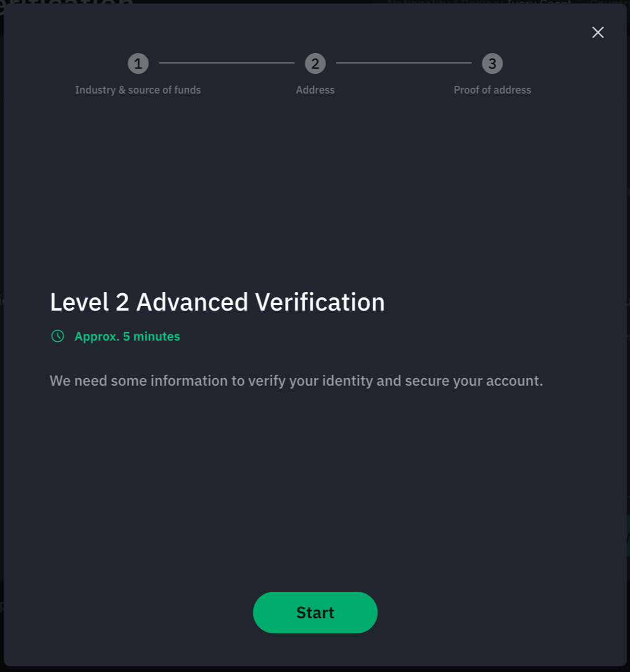Close the Level 2 verification dialog

598,32
